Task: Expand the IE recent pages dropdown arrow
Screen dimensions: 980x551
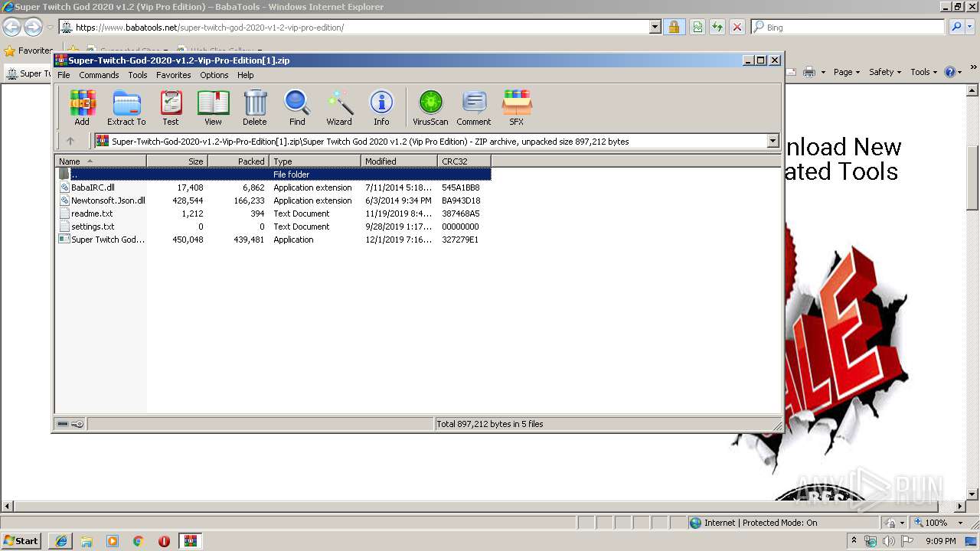Action: tap(50, 28)
